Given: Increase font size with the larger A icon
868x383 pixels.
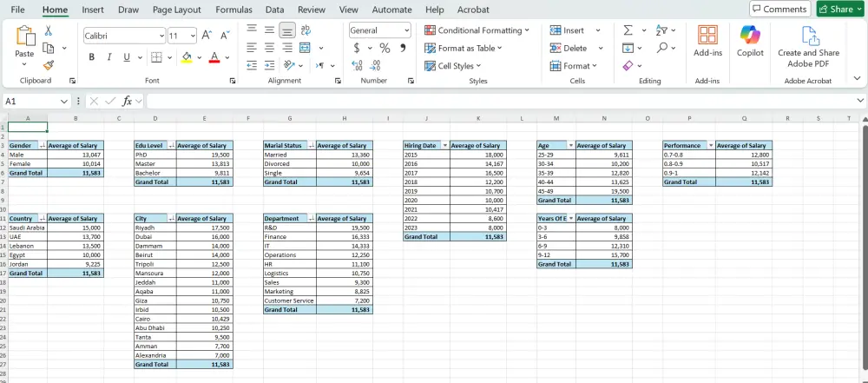Looking at the screenshot, I should 207,36.
